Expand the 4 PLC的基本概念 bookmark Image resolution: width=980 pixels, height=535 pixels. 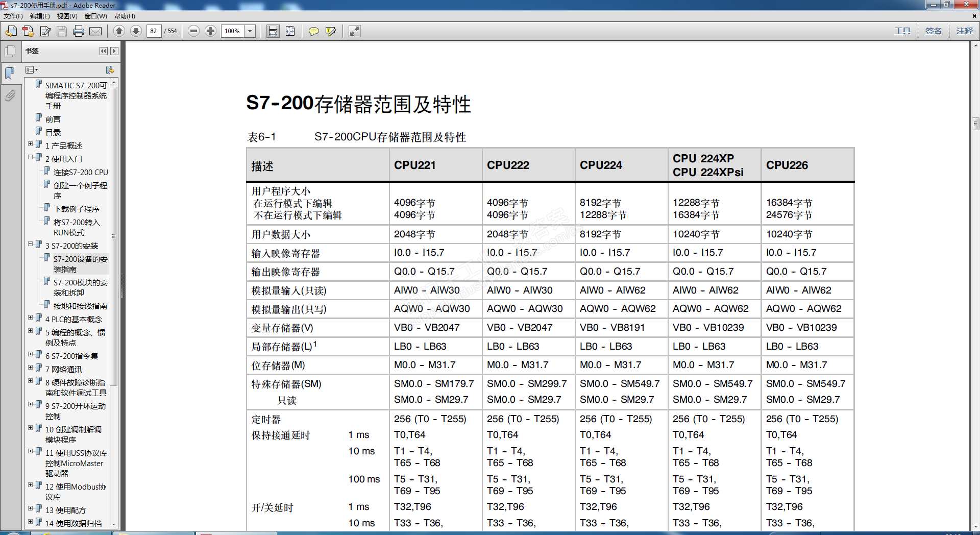[31, 318]
